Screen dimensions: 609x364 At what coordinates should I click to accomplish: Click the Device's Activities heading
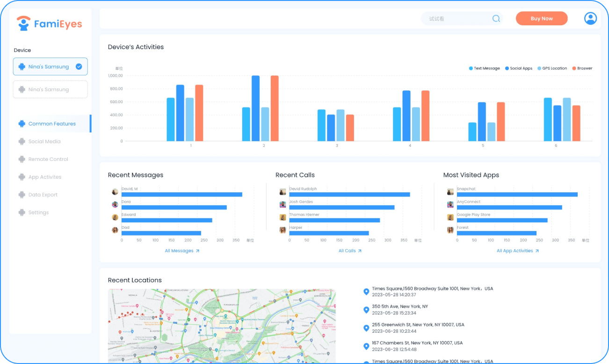(x=136, y=47)
